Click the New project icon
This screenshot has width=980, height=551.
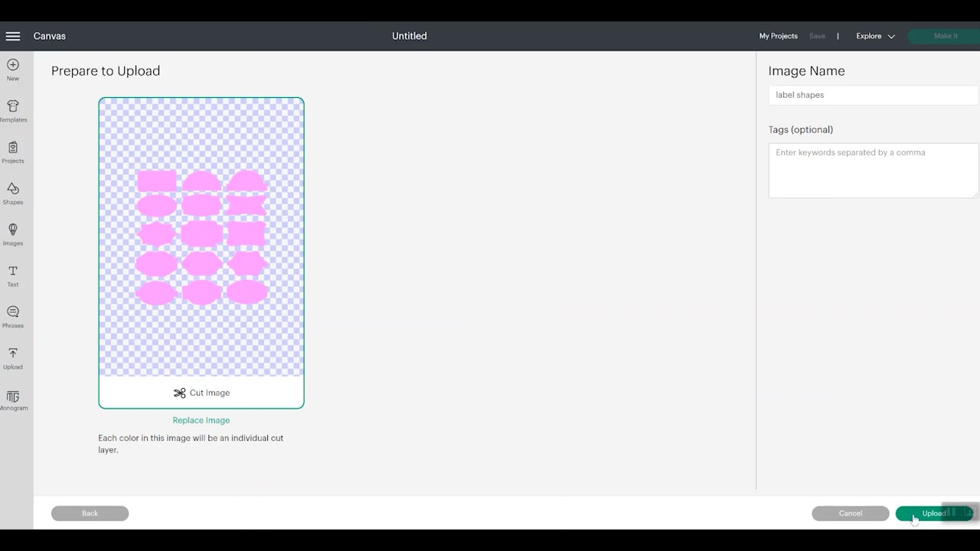(13, 70)
